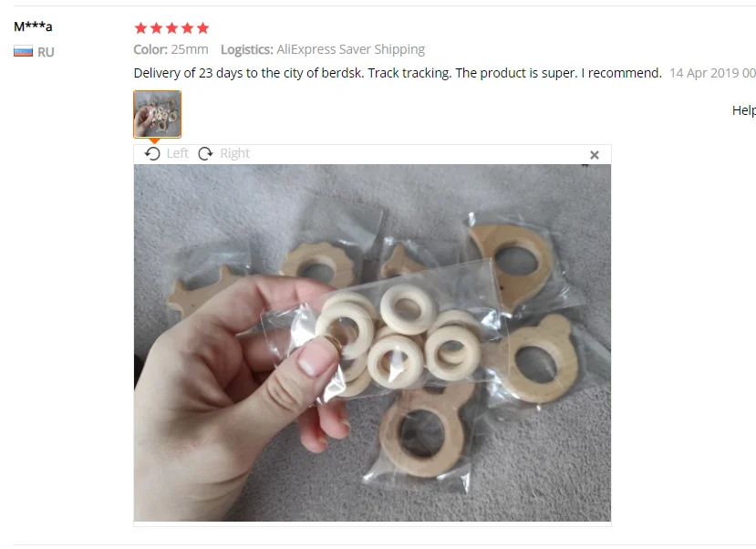Click the Color: 25mm label

point(171,49)
